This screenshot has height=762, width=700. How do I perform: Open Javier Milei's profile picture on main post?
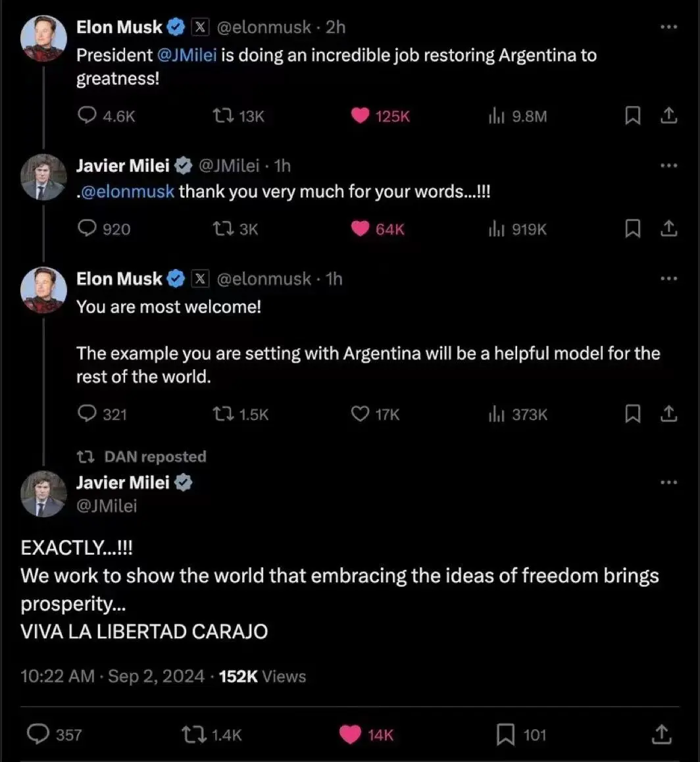43,495
